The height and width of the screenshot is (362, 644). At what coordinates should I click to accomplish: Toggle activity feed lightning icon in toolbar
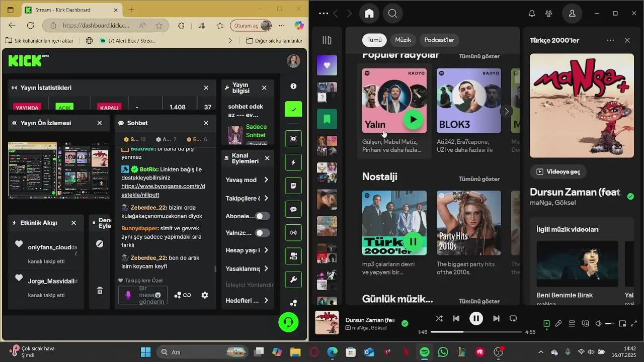pyautogui.click(x=293, y=162)
